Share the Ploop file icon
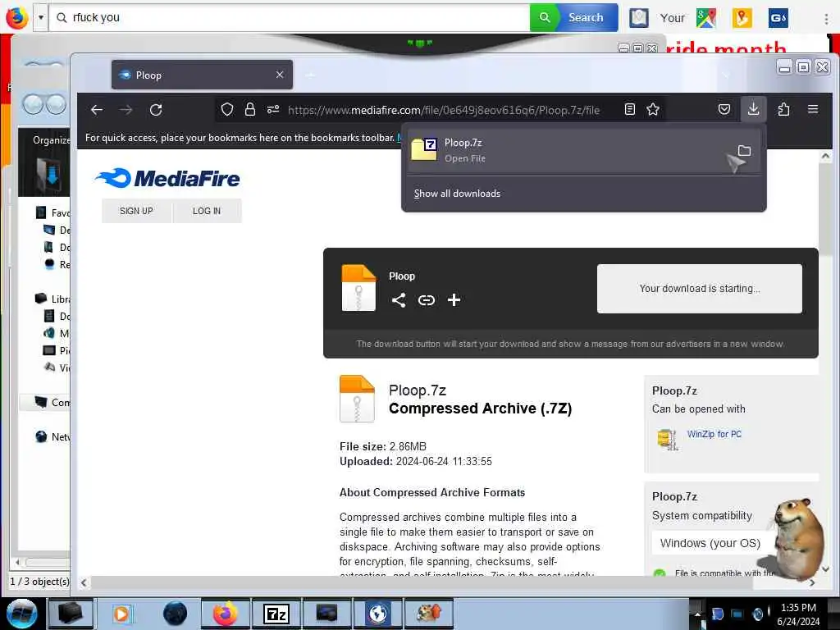 click(399, 300)
